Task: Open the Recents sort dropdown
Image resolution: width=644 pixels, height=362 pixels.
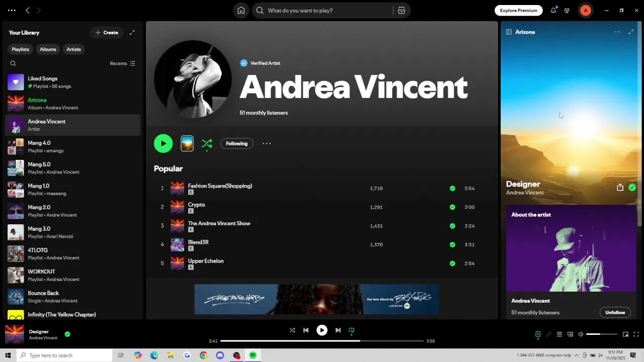Action: [122, 63]
